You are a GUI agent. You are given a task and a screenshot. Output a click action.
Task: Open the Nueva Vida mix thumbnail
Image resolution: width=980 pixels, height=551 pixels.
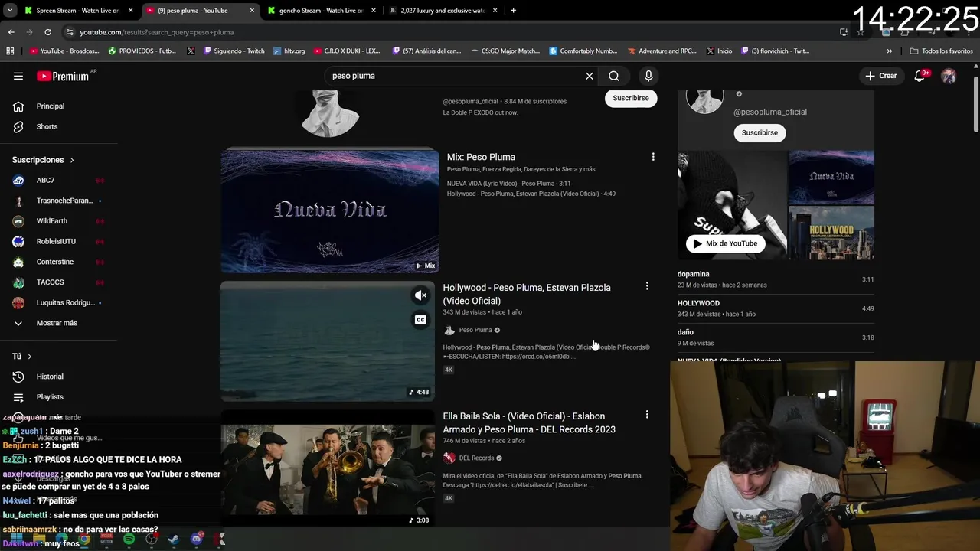(329, 210)
